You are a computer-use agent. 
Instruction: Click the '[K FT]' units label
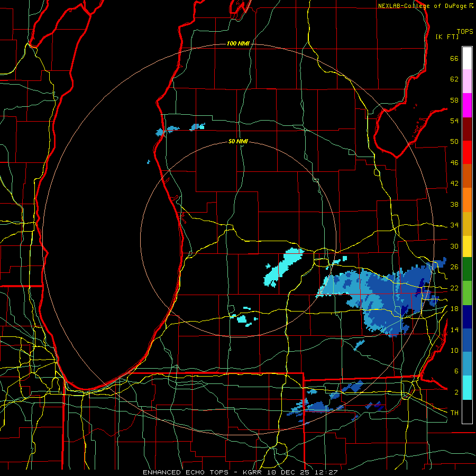pos(447,37)
